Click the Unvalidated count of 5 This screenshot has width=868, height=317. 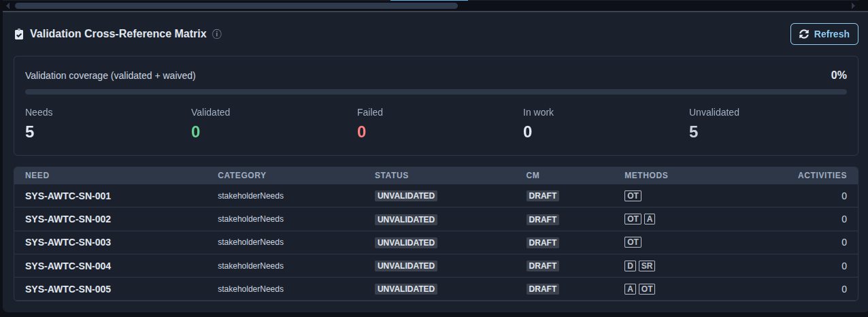coord(693,132)
